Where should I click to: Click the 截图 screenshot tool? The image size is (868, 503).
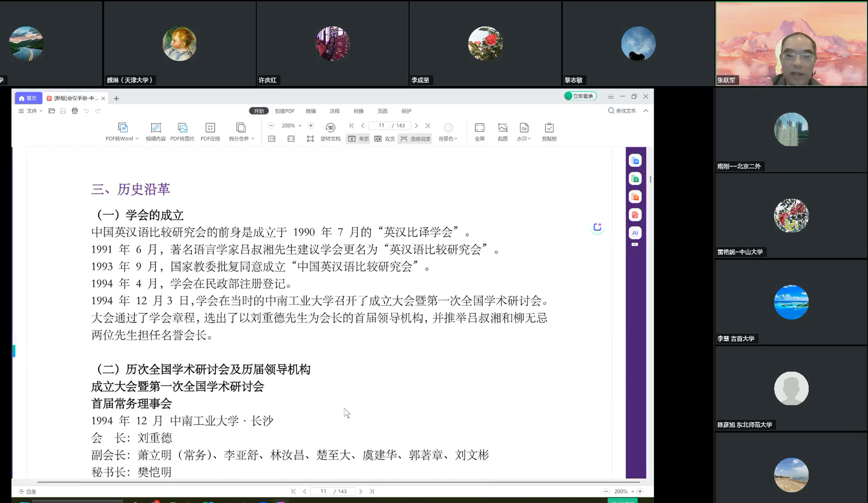[503, 128]
